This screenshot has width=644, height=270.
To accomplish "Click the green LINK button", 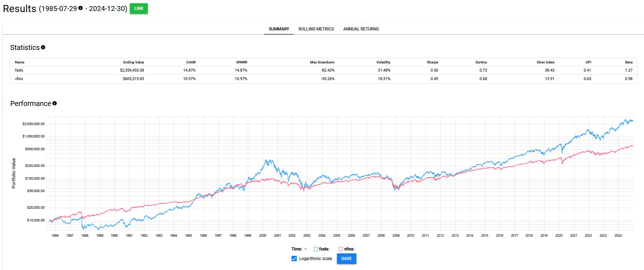I will pos(139,9).
